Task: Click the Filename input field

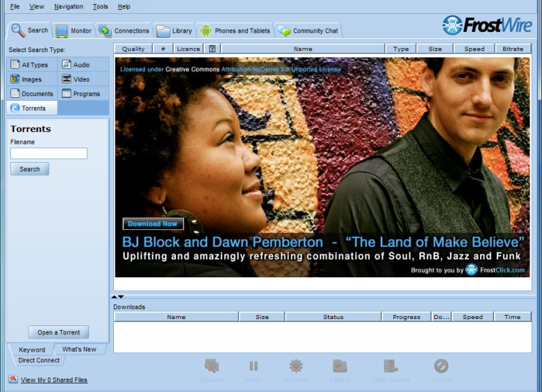Action: tap(49, 154)
